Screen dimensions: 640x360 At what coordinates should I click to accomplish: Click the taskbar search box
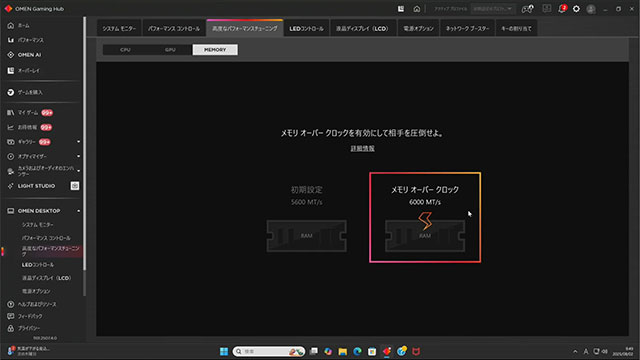pos(269,351)
